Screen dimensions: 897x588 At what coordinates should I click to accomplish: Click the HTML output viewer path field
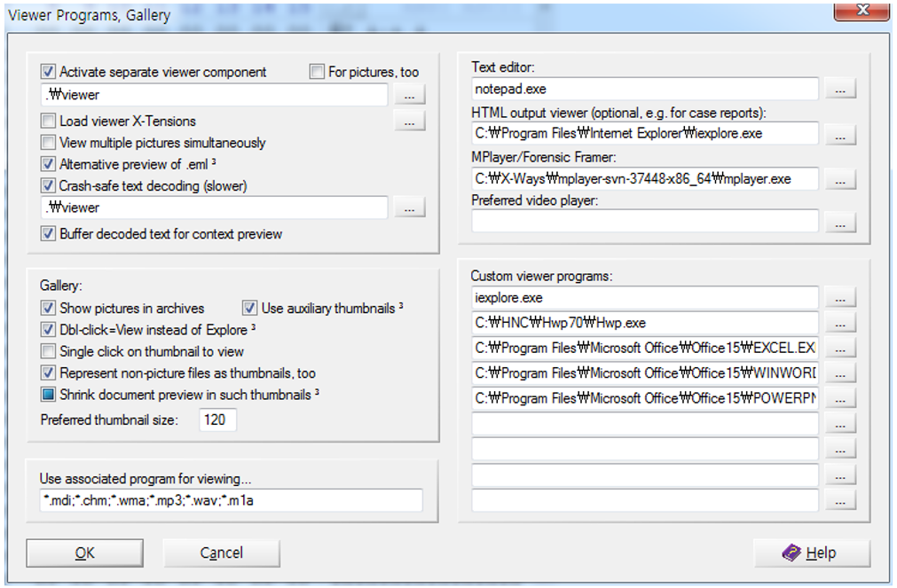pyautogui.click(x=645, y=134)
